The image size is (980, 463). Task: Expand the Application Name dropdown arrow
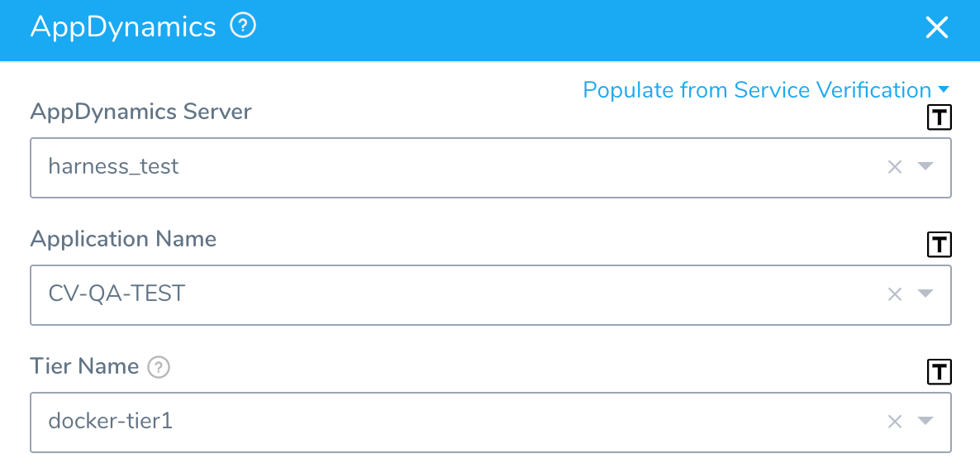925,294
